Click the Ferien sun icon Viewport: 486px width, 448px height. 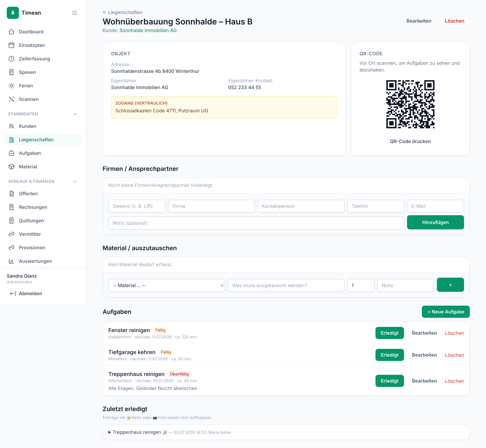tap(11, 86)
